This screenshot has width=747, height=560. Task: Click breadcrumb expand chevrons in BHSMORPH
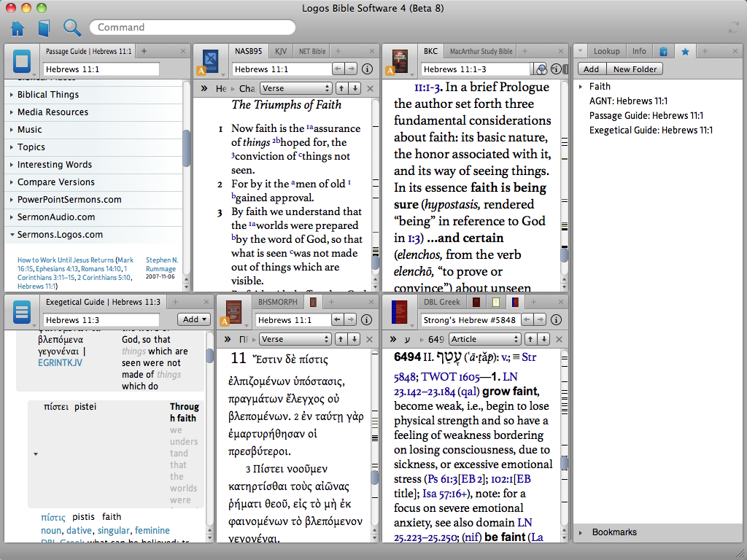pos(228,339)
